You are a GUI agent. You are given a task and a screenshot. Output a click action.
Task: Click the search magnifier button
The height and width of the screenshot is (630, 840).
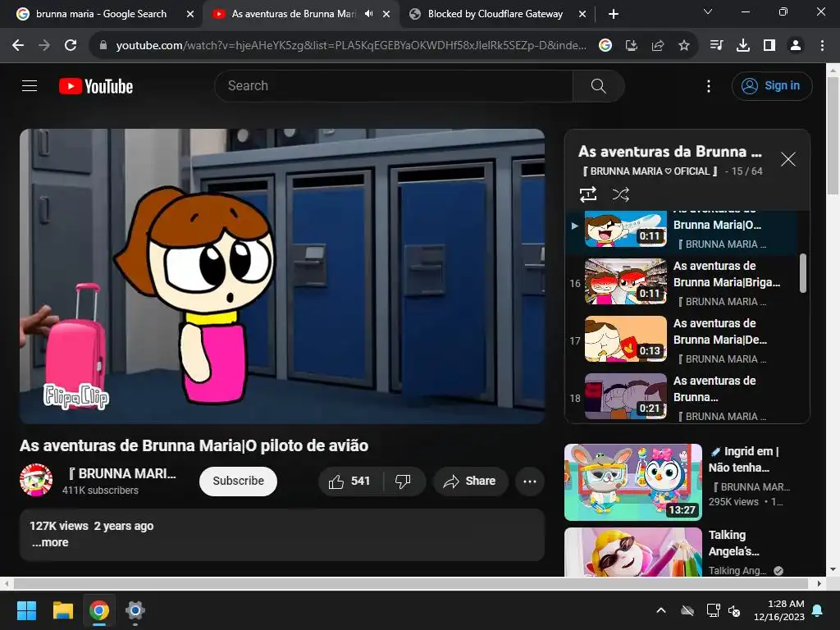point(598,85)
